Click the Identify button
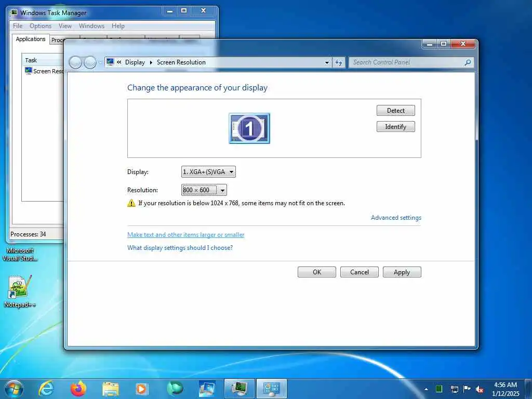This screenshot has width=532, height=399. click(395, 127)
